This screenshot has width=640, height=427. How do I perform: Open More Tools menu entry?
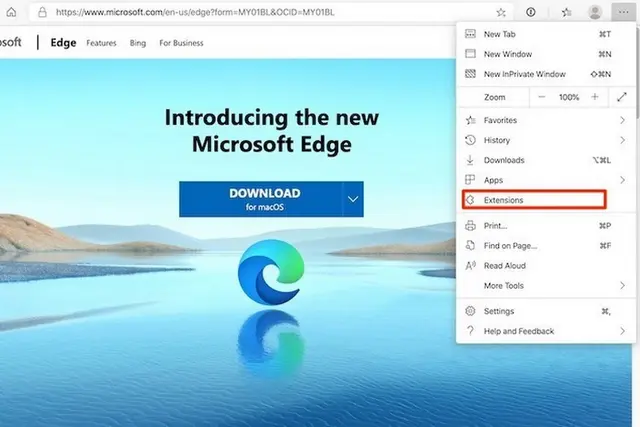click(x=546, y=285)
